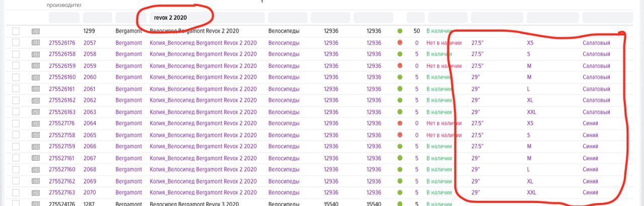The width and height of the screenshot is (644, 206).
Task: Tick the checkbox for row 1299
Action: 16,31
